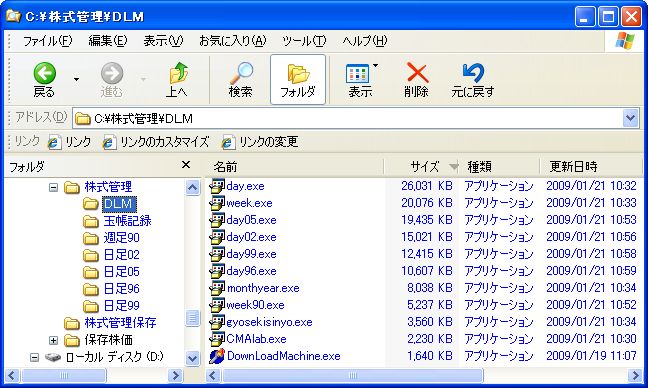
Task: Open the 表示(V) menu
Action: pos(163,40)
